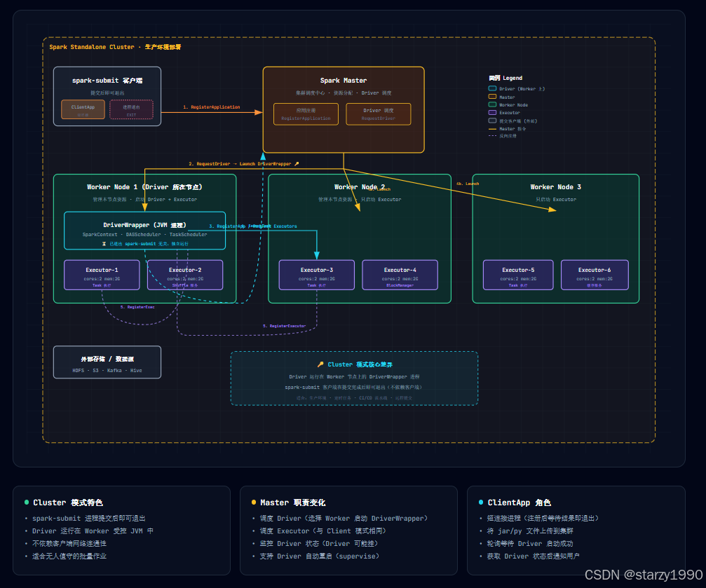Viewport: 706px width, 588px height.
Task: Click the key icon after Launch DriverWrapper
Action: [x=297, y=164]
